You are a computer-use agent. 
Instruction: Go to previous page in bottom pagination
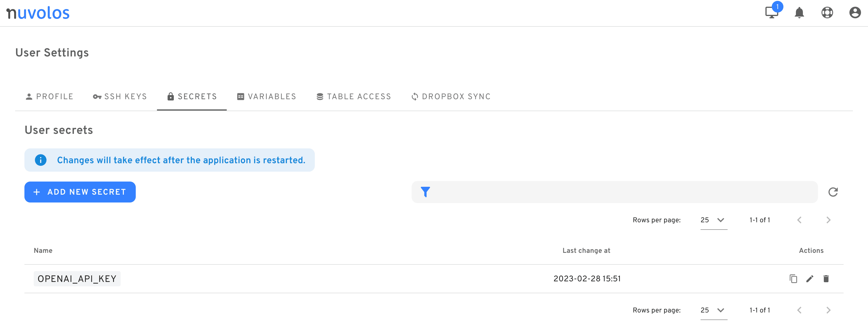pyautogui.click(x=799, y=310)
